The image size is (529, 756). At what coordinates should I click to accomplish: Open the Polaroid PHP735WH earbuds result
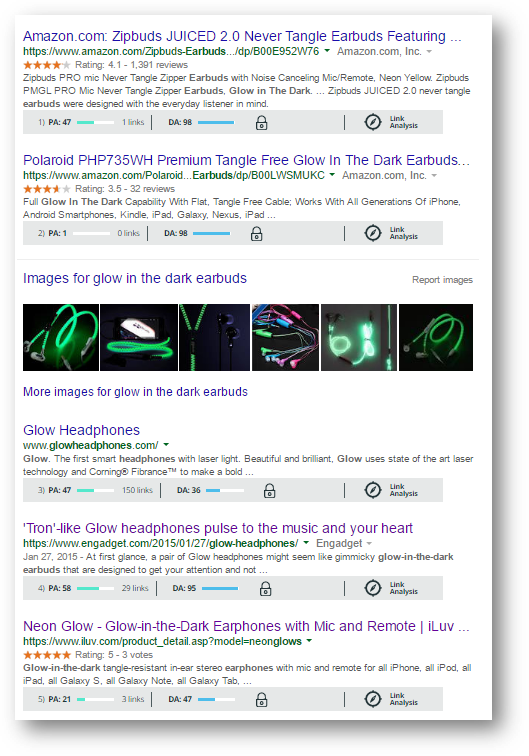click(x=246, y=160)
